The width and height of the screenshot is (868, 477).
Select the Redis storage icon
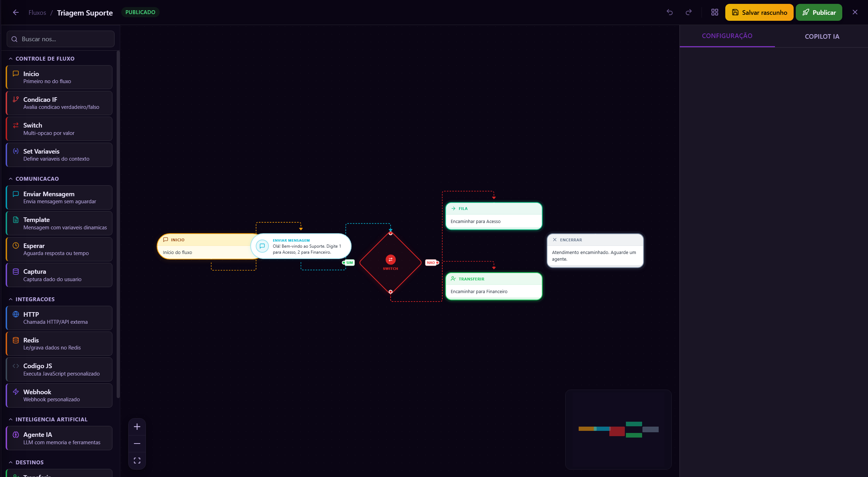pos(16,340)
